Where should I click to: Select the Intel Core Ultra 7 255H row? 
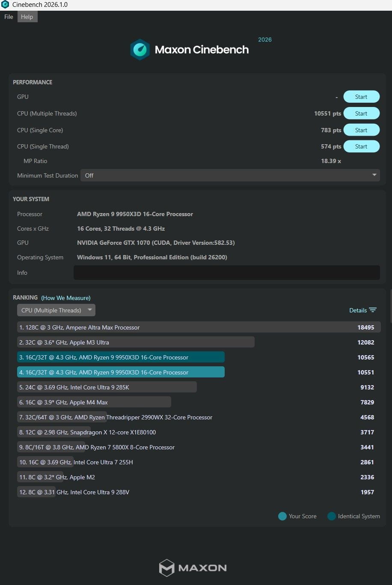[x=199, y=462]
